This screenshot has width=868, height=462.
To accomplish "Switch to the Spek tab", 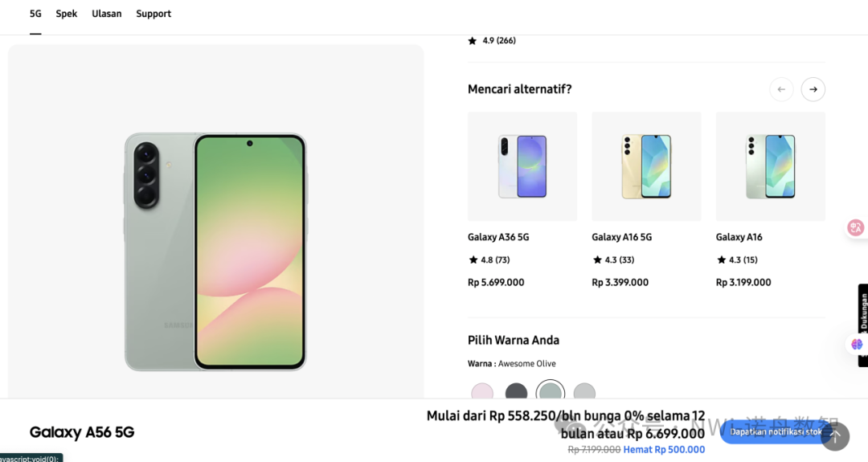I will coord(67,14).
